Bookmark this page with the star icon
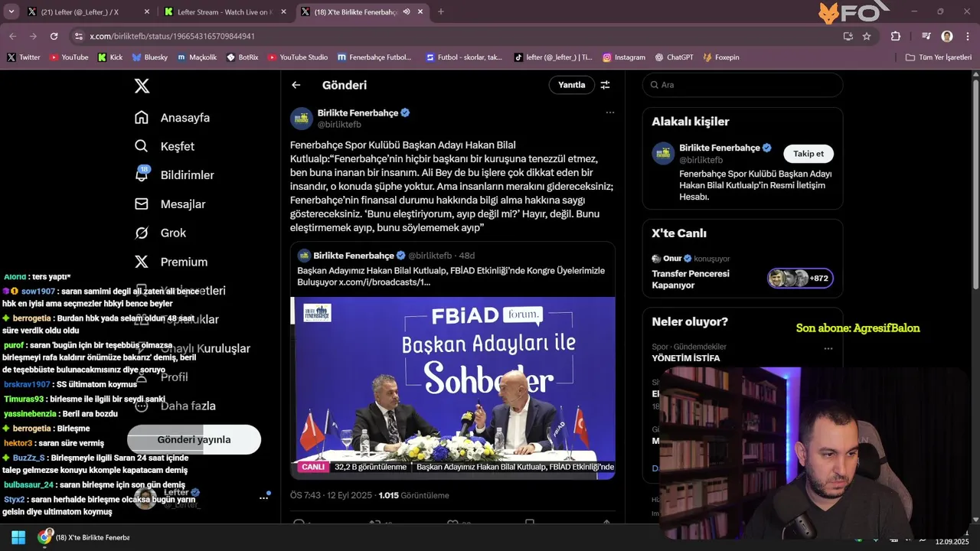This screenshot has width=980, height=551. tap(867, 36)
